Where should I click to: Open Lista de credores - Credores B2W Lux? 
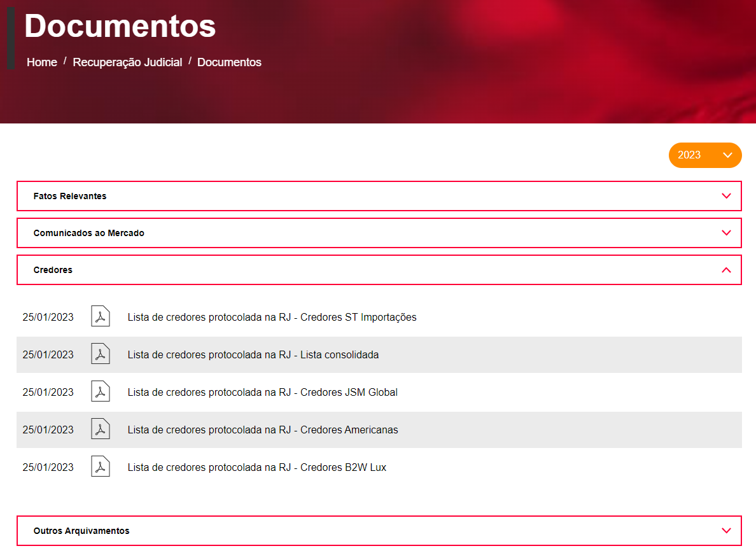click(x=257, y=467)
